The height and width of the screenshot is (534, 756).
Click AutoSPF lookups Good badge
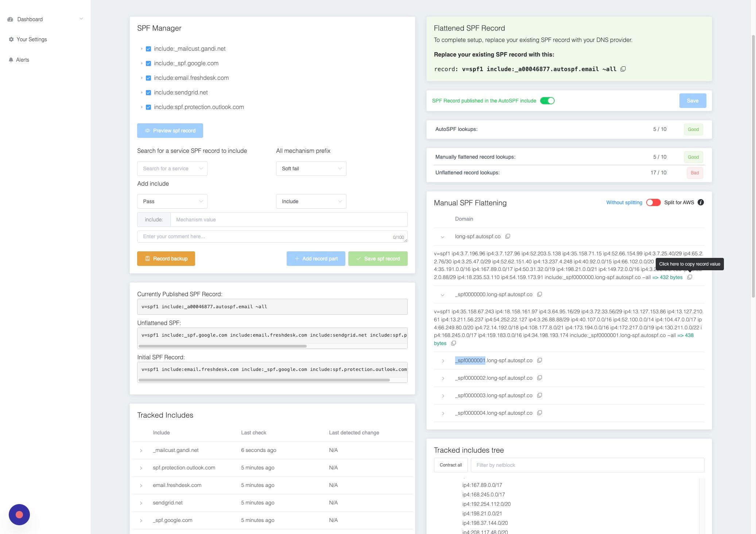(x=693, y=129)
